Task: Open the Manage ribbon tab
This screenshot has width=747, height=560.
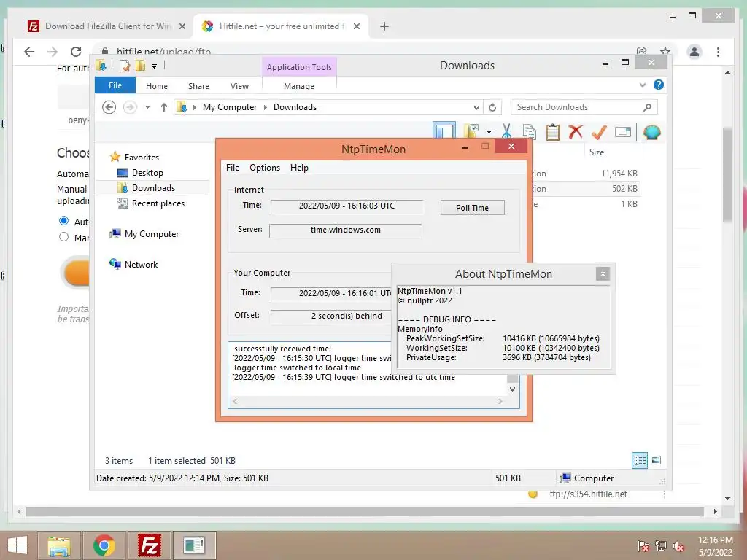Action: coord(299,86)
